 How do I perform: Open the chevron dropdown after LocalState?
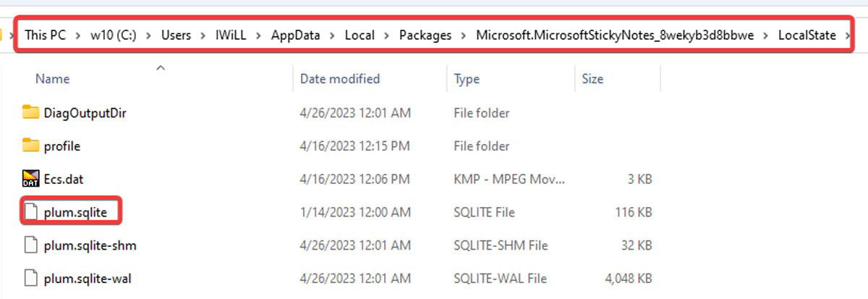tap(847, 35)
